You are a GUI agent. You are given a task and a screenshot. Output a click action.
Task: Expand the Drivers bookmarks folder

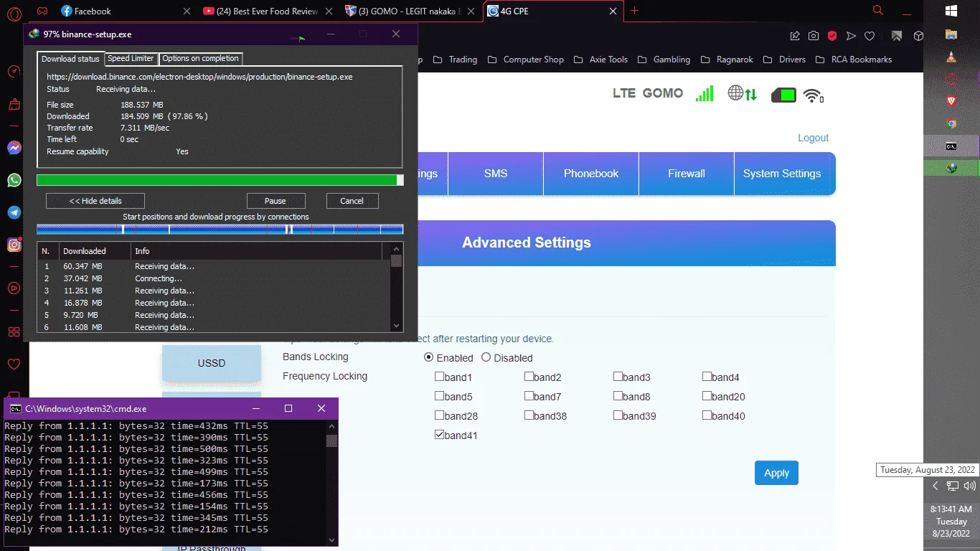(x=784, y=60)
